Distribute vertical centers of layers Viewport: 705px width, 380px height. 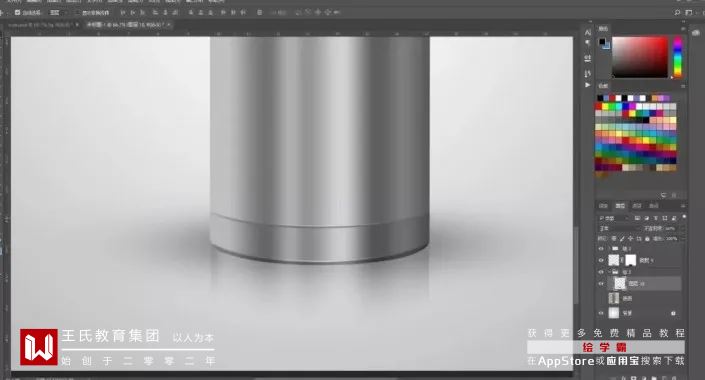pyautogui.click(x=201, y=13)
